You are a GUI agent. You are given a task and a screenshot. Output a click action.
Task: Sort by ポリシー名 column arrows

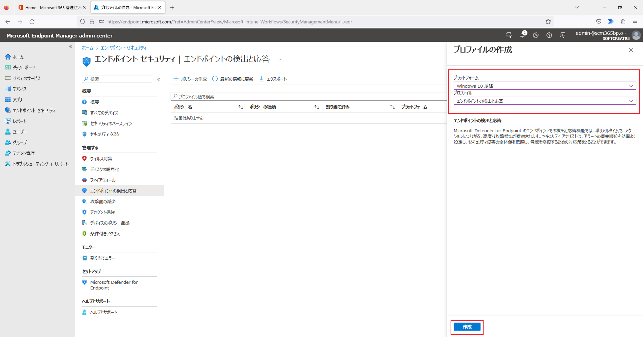pos(241,107)
